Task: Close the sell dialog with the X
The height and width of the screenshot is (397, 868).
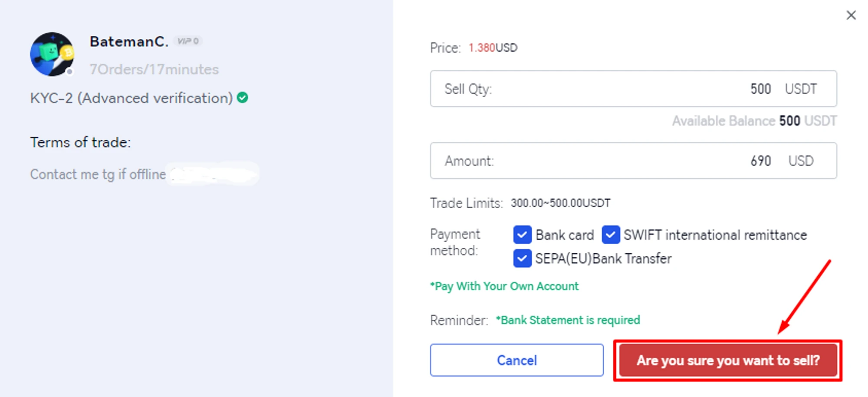Action: (851, 15)
